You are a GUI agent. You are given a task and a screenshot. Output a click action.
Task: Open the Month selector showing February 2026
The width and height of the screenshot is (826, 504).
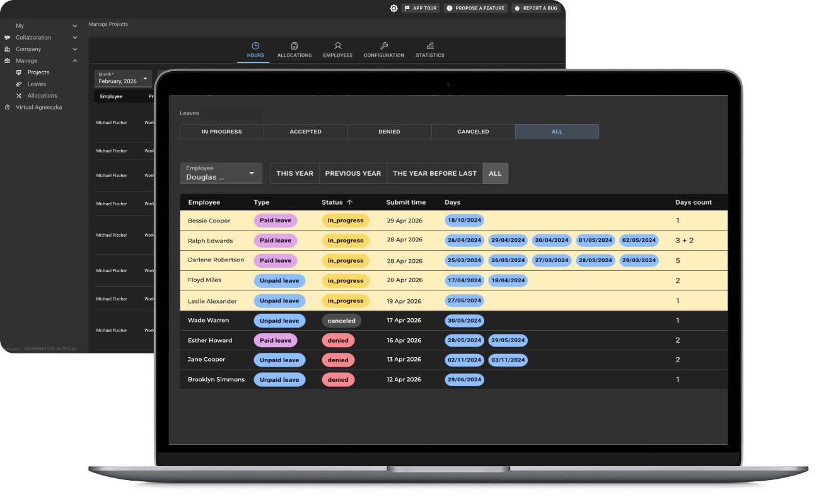(x=122, y=77)
